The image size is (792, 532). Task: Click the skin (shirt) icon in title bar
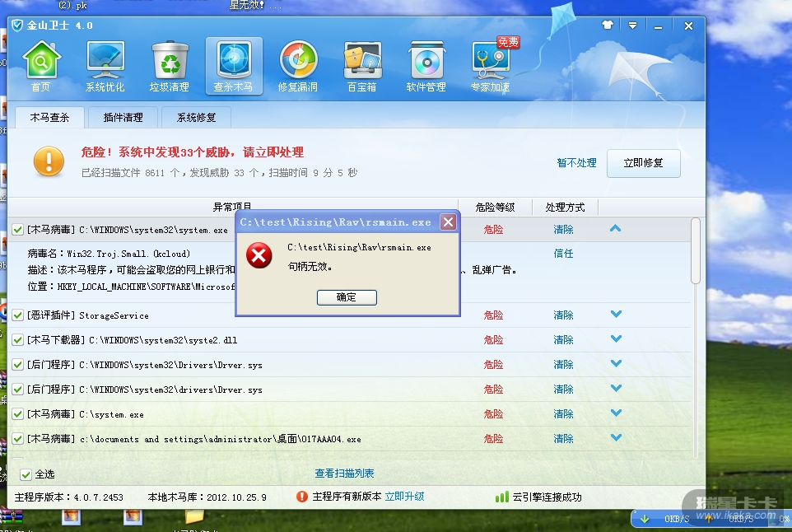[608, 25]
